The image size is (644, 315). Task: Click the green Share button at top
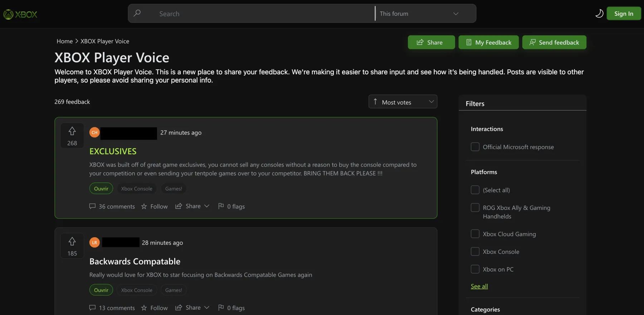[431, 42]
